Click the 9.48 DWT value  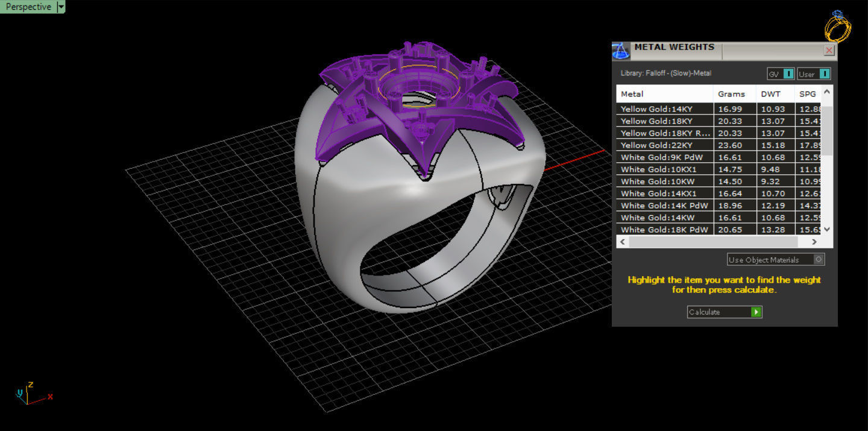point(770,169)
